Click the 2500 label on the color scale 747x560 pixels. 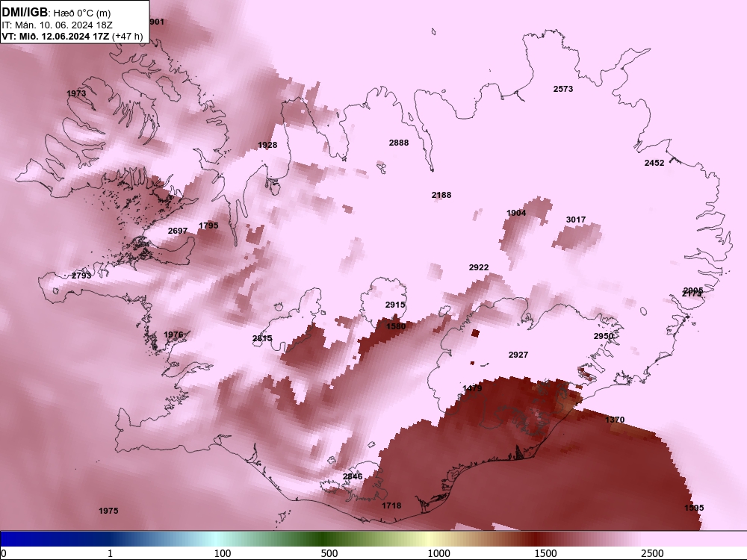[x=652, y=553]
